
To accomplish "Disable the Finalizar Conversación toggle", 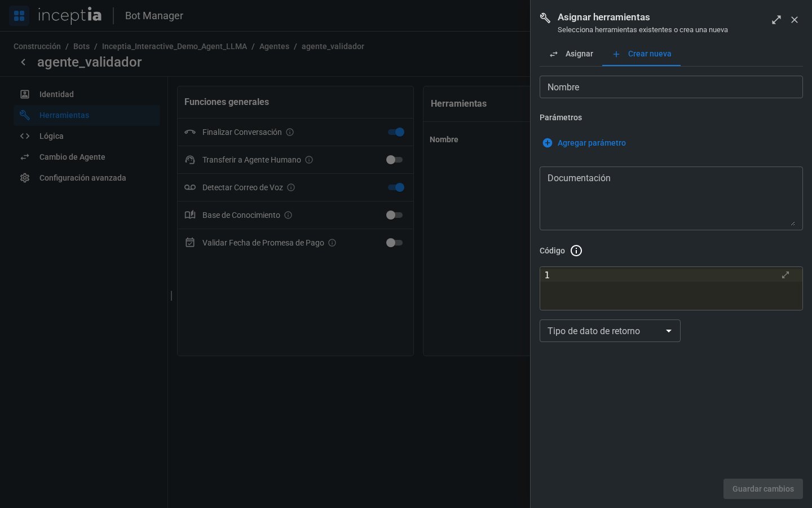I will coord(396,132).
